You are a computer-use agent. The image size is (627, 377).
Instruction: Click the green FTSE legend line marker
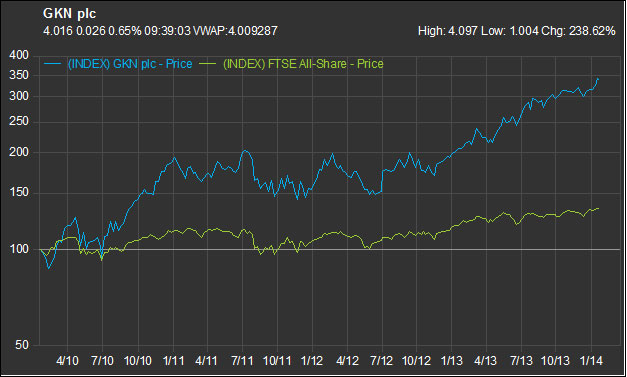[x=208, y=64]
